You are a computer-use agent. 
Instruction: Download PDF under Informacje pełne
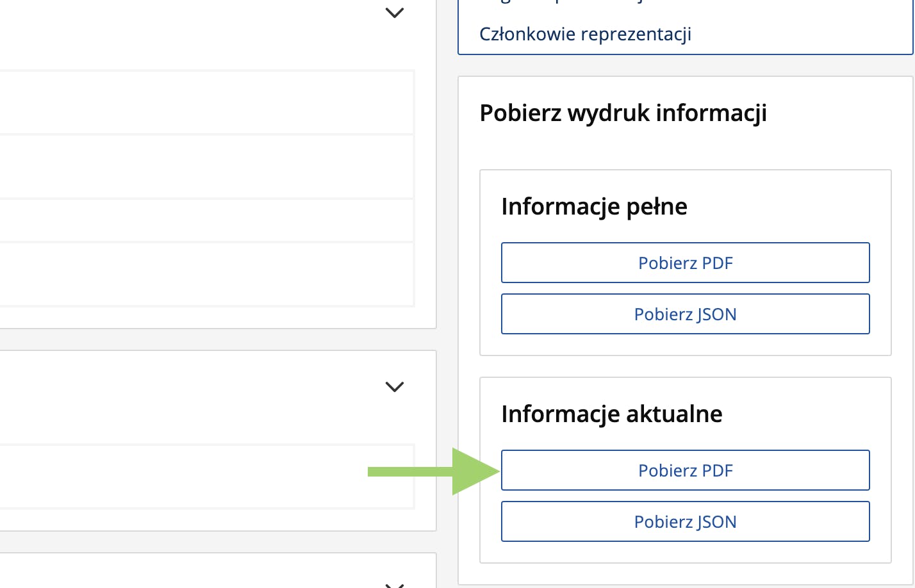(685, 263)
